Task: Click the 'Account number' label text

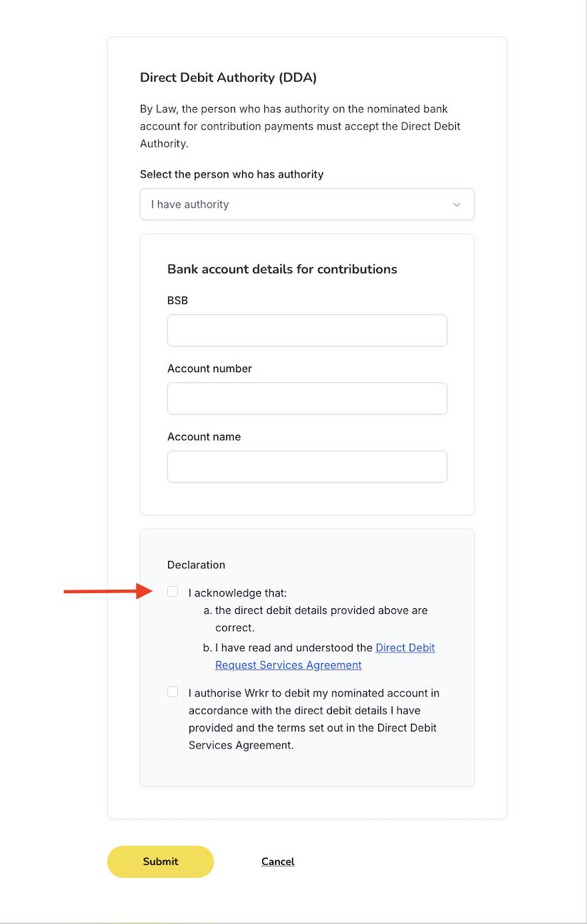Action: click(x=209, y=369)
